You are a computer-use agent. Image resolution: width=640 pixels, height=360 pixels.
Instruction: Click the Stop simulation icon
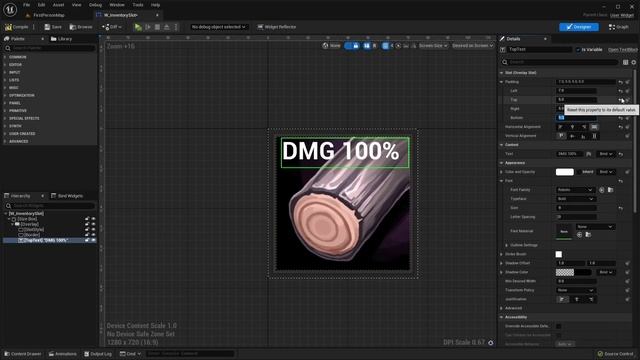[x=157, y=27]
